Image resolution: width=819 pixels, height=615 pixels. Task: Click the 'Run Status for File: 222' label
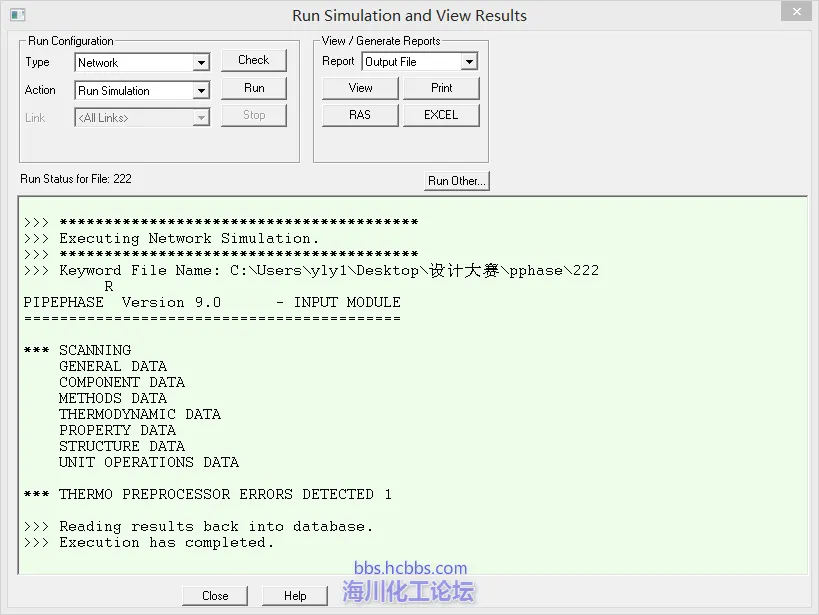pos(76,179)
